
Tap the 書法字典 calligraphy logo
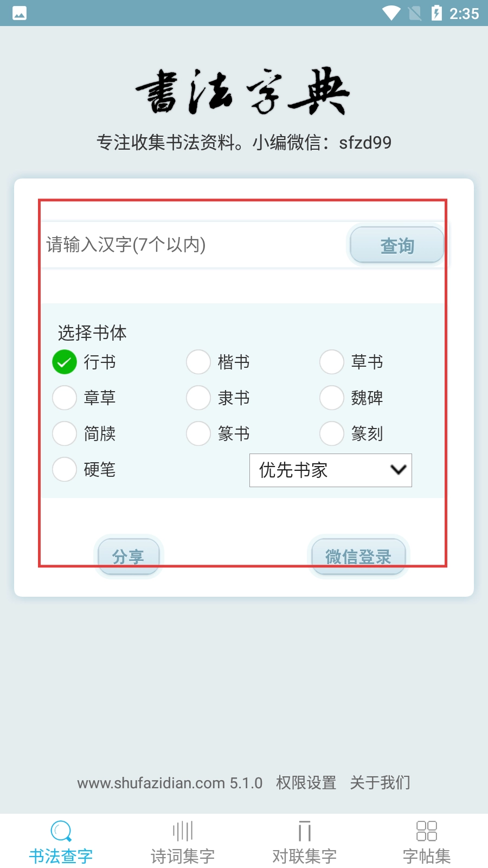(243, 92)
